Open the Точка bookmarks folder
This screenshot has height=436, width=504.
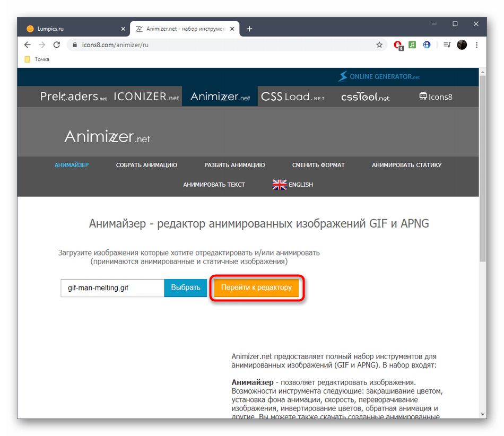[37, 59]
